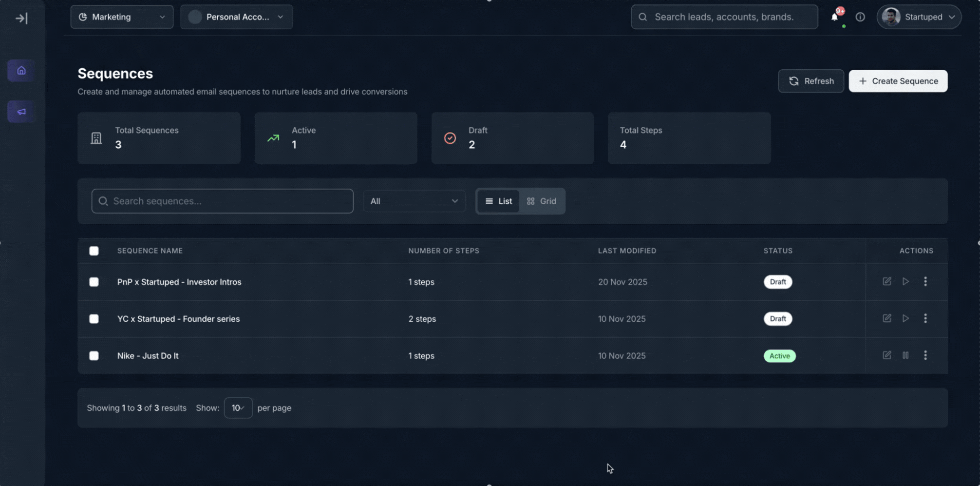Click the Create Sequence button
The width and height of the screenshot is (980, 486).
coord(898,81)
